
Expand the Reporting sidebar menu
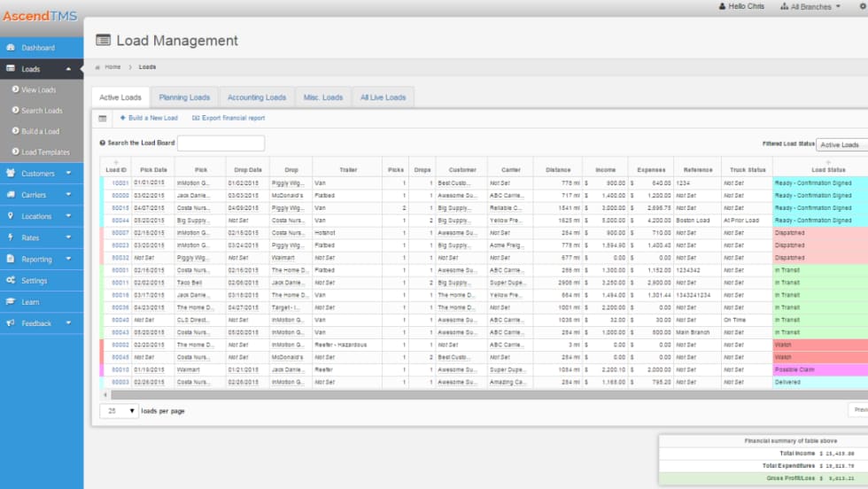coord(69,260)
